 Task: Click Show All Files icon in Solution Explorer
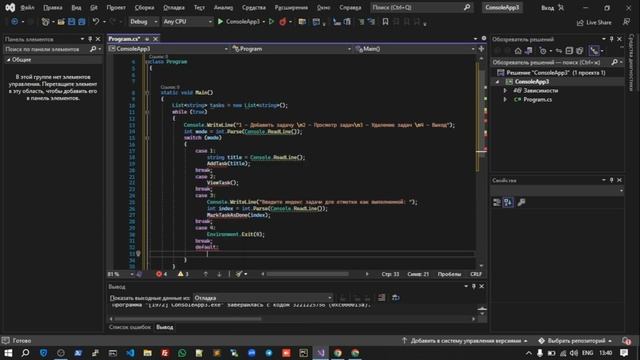(x=580, y=51)
